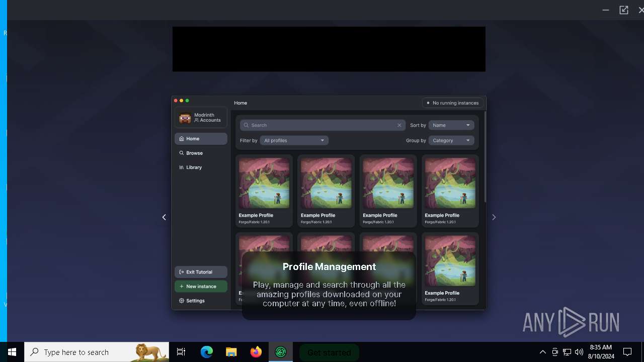Select Home in the sidebar
644x362 pixels.
pos(201,139)
